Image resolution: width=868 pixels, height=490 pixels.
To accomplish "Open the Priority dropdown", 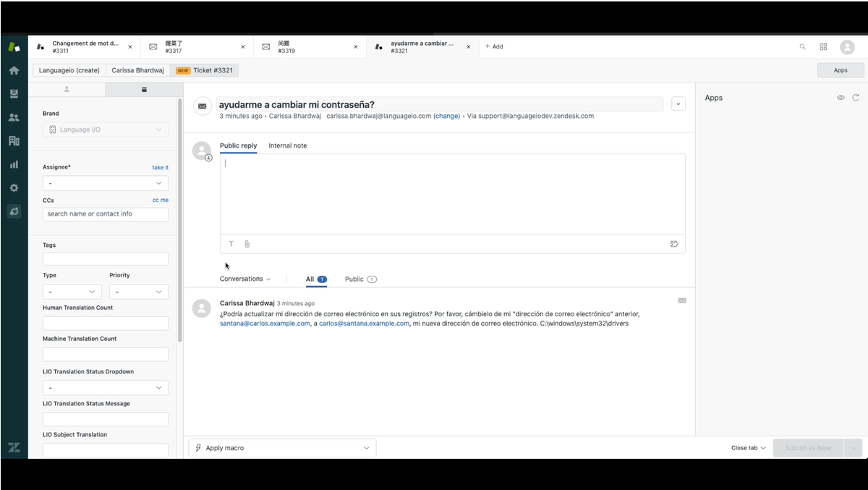I will point(139,292).
